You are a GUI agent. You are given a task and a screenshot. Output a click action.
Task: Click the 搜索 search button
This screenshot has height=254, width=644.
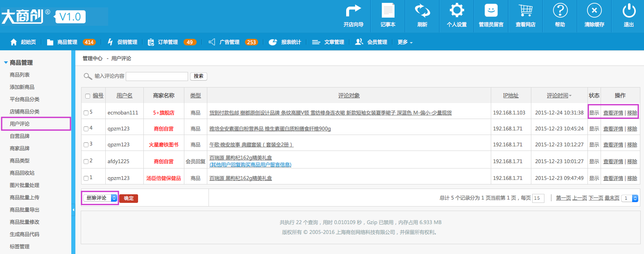coord(199,76)
